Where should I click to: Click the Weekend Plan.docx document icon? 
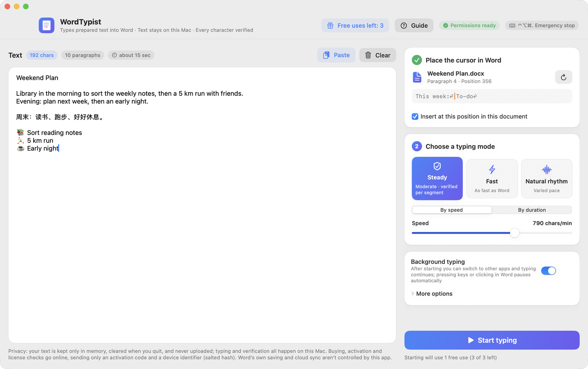tap(417, 77)
